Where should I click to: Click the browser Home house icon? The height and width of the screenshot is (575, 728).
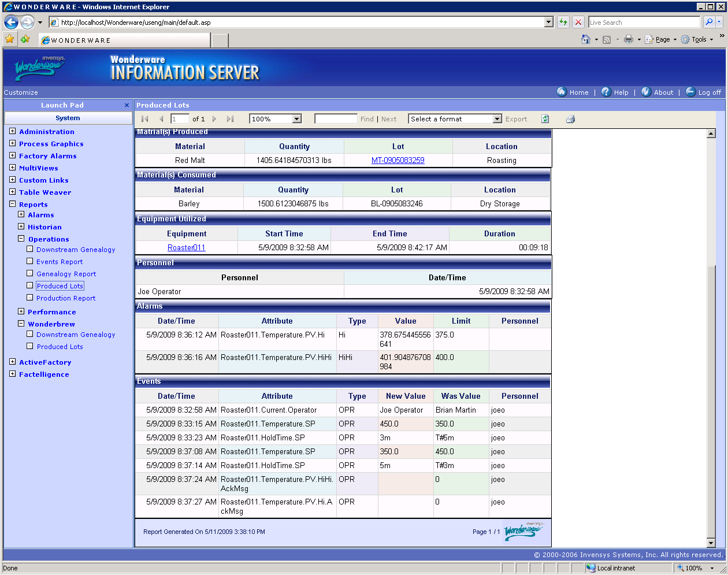coord(586,39)
